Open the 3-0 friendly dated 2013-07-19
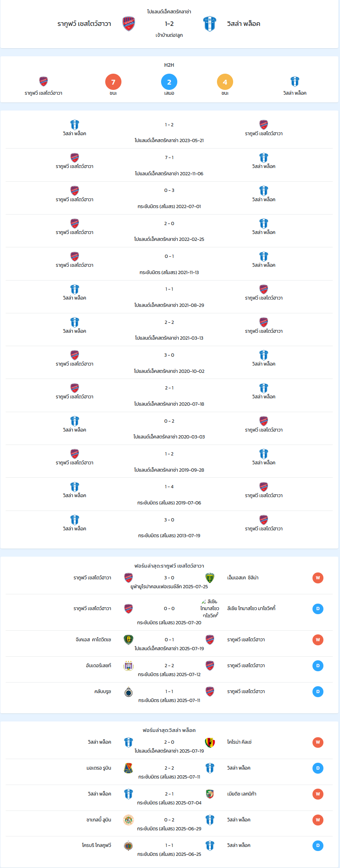This screenshot has height=868, width=340. (169, 528)
